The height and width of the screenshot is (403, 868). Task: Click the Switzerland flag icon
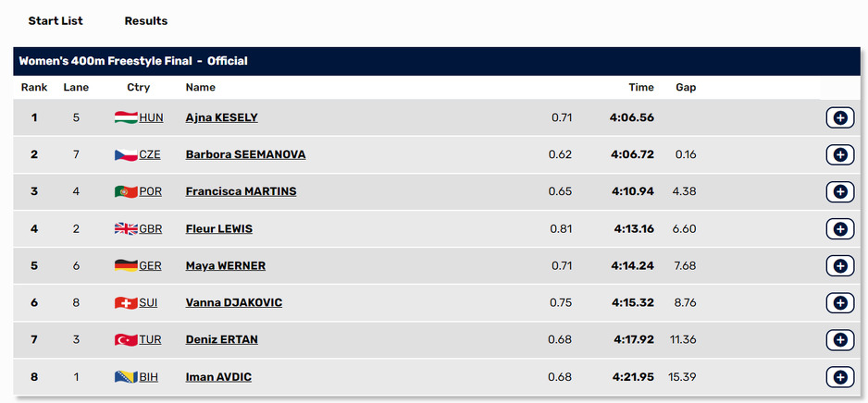tap(126, 302)
